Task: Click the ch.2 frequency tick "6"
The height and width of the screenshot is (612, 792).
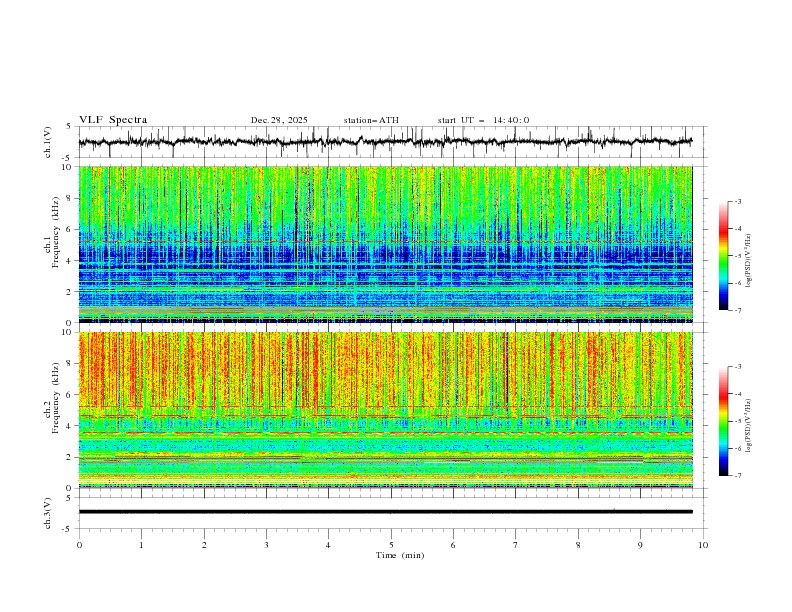Action: (70, 395)
